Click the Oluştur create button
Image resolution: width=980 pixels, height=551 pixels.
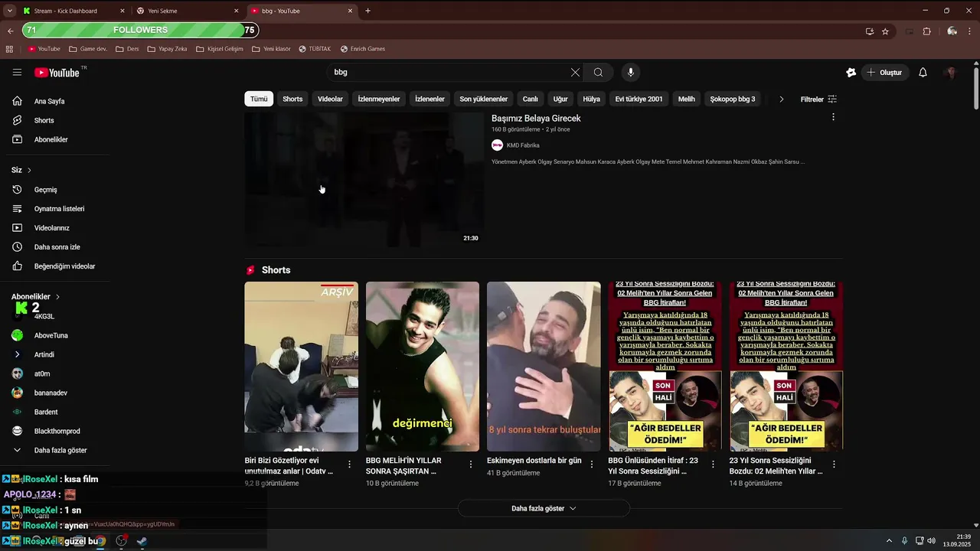click(884, 72)
